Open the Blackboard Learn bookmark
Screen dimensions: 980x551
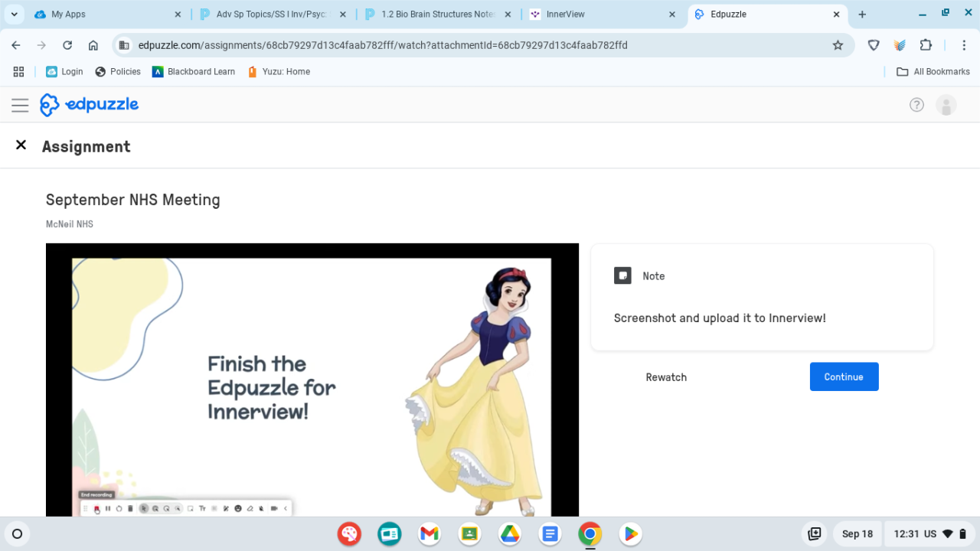tap(194, 71)
